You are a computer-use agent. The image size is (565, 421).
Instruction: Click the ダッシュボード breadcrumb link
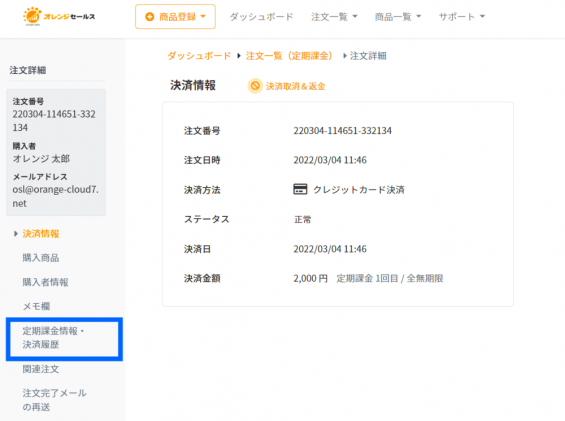click(x=199, y=56)
